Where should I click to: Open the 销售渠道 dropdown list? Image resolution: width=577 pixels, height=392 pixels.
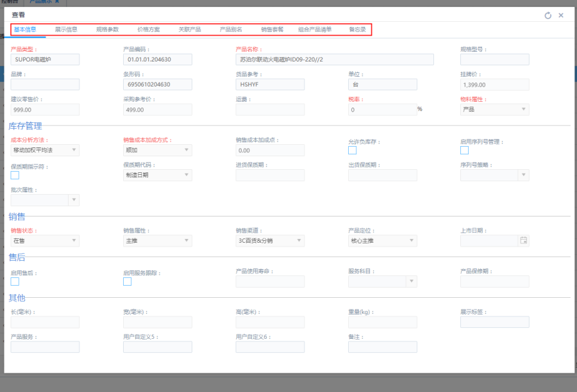click(270, 241)
